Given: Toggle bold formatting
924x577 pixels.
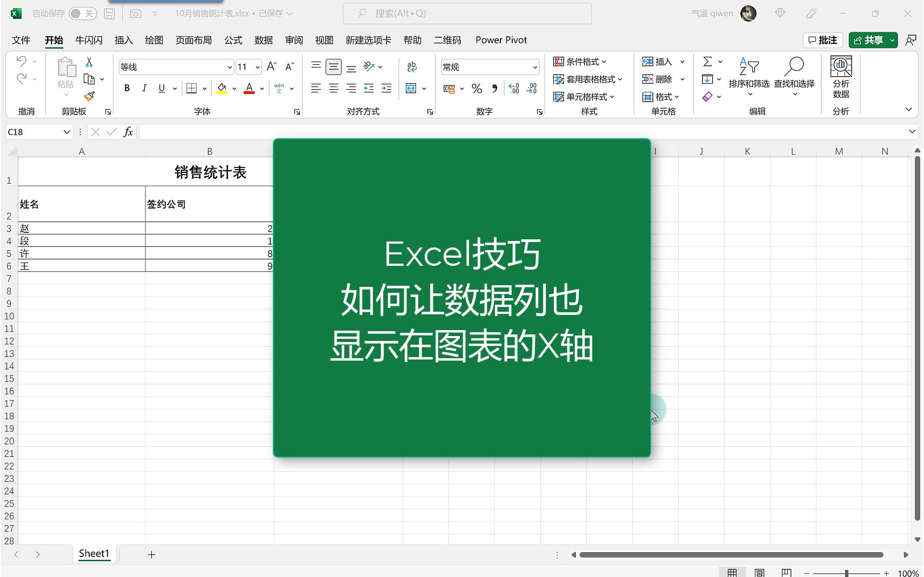Looking at the screenshot, I should pyautogui.click(x=126, y=88).
